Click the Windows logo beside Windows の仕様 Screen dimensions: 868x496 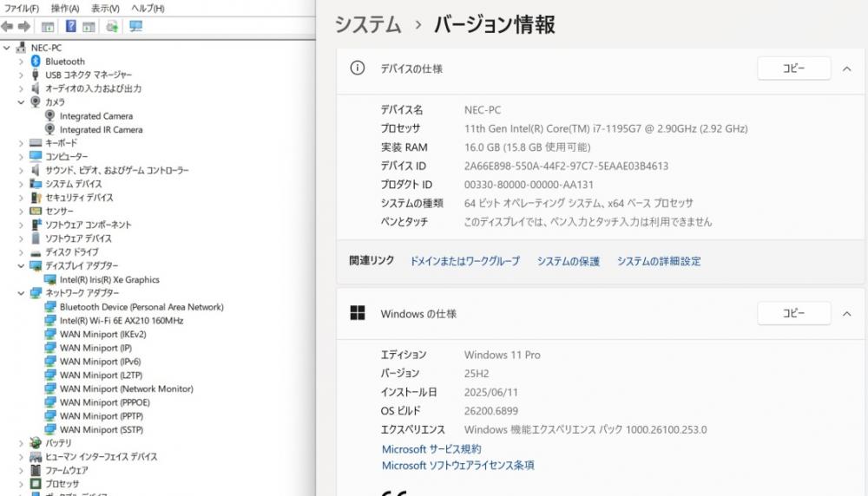pos(357,313)
